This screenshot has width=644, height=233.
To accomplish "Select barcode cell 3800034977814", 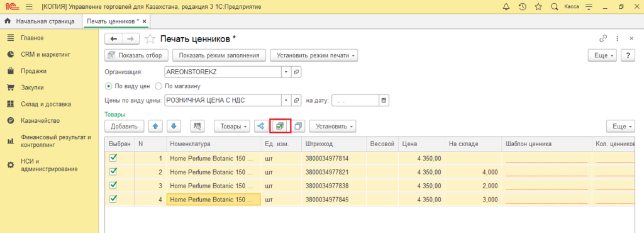I will pyautogui.click(x=334, y=158).
